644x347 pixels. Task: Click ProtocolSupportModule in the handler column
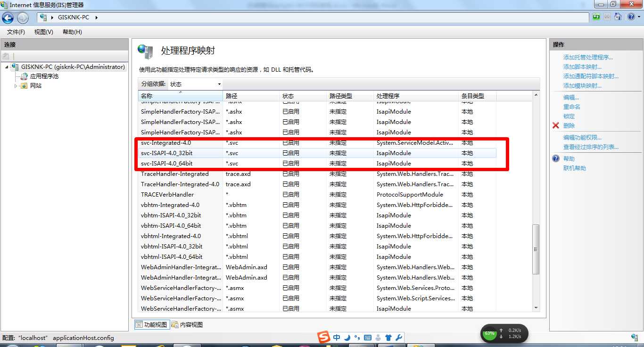(x=410, y=195)
